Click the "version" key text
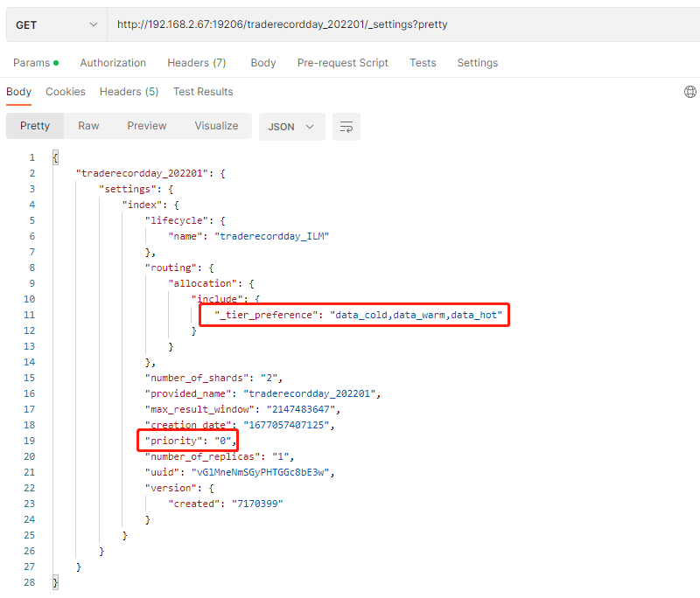Viewport: 700px width, 598px height. (171, 489)
